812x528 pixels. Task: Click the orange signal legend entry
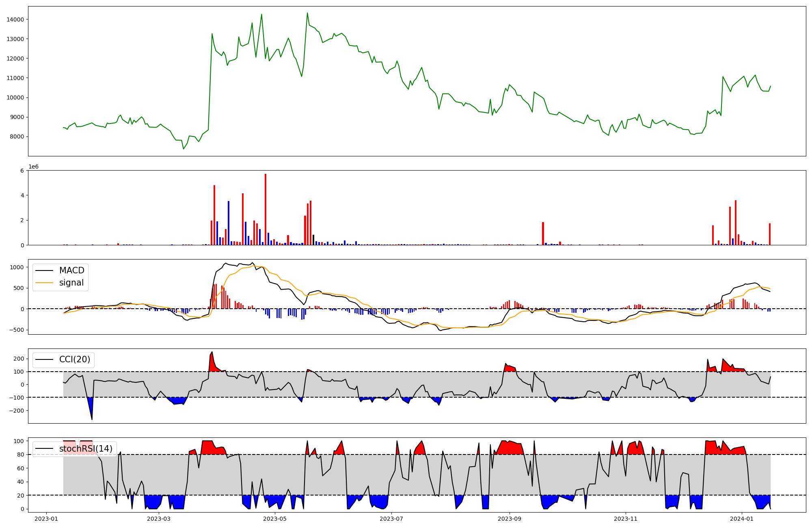pyautogui.click(x=71, y=283)
